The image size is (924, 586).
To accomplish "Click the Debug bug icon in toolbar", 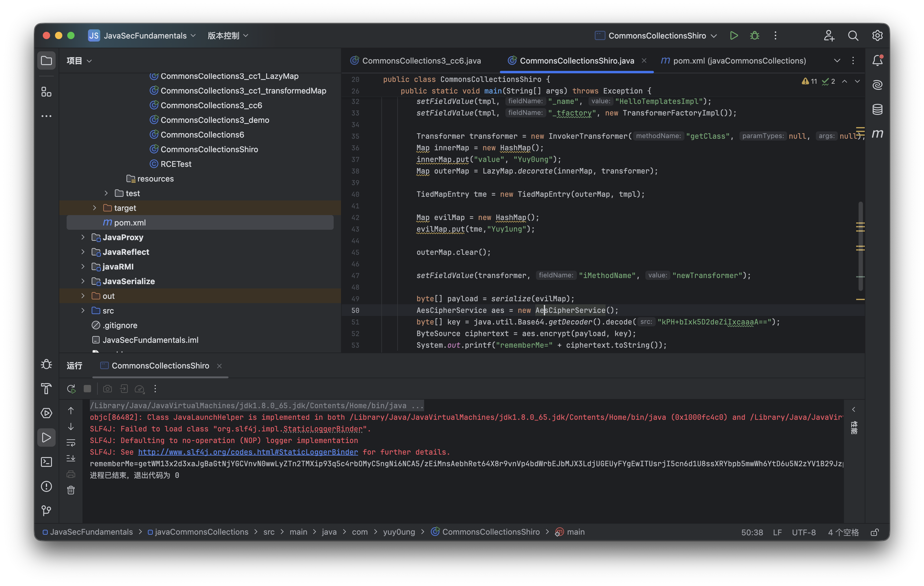I will click(754, 36).
